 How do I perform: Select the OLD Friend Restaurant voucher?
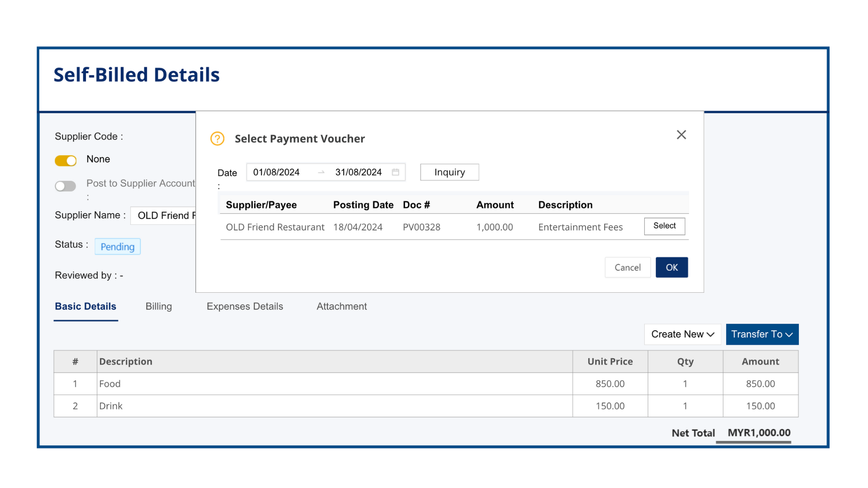pyautogui.click(x=664, y=226)
